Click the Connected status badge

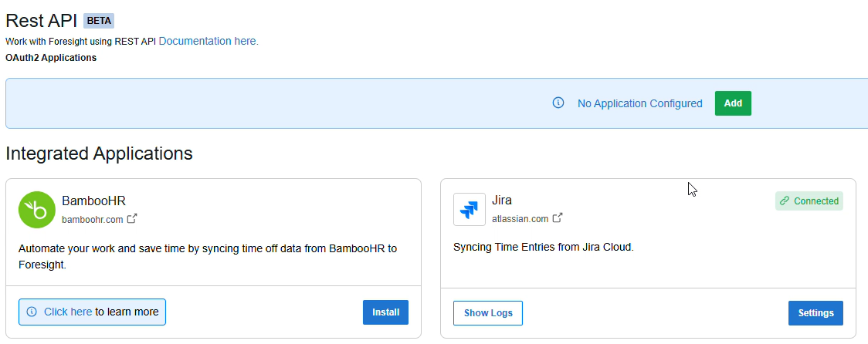pos(809,201)
